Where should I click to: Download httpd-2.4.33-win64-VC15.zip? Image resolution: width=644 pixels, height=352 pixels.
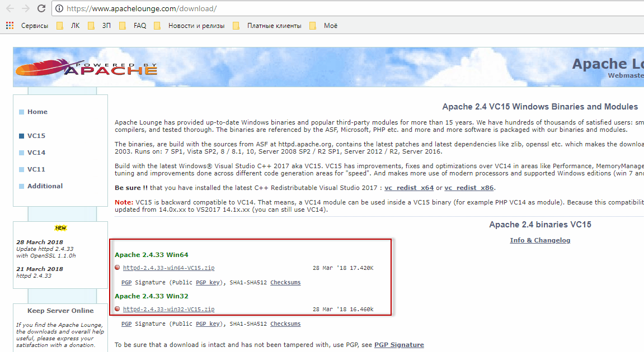pos(169,268)
